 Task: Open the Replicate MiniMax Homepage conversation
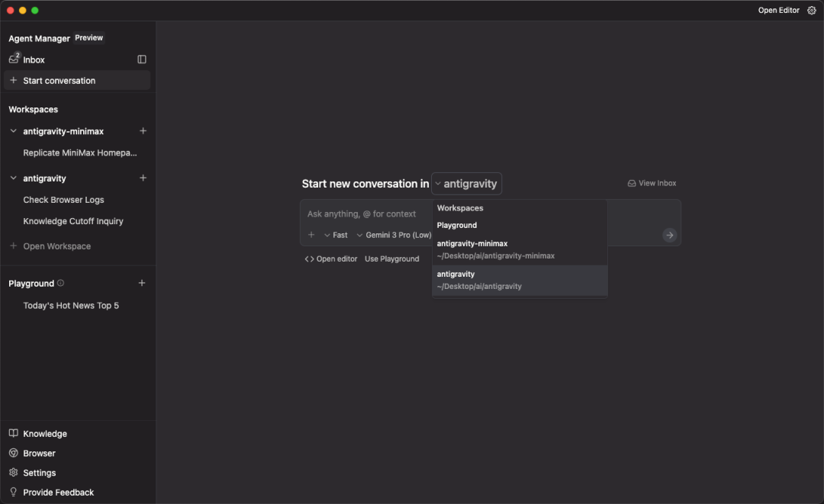click(x=81, y=152)
